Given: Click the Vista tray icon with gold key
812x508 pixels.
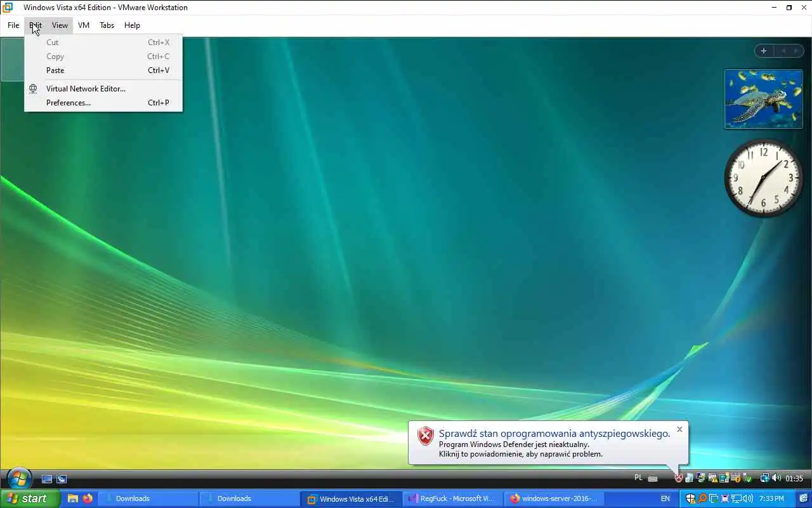Looking at the screenshot, I should (737, 478).
